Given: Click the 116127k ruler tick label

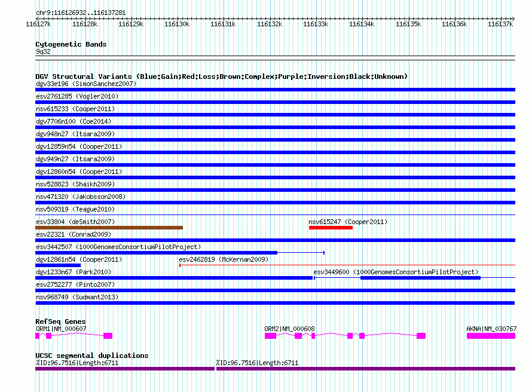Looking at the screenshot, I should (38, 24).
